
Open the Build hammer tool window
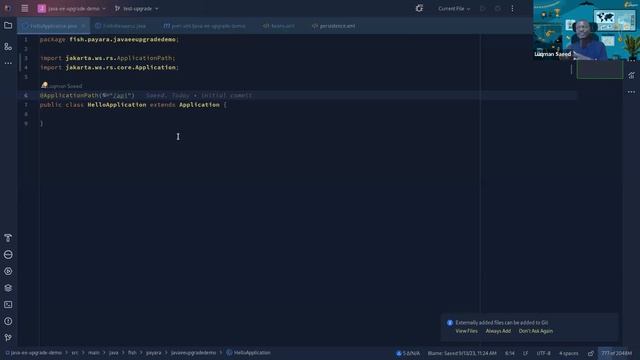coord(8,238)
